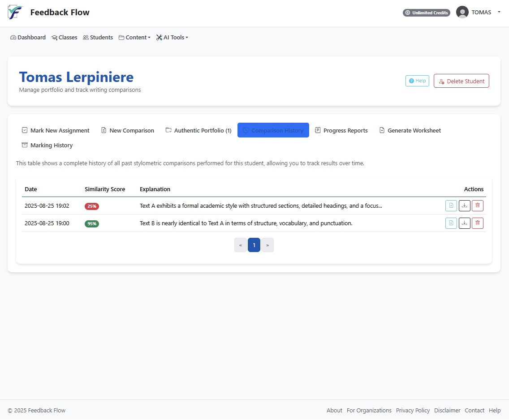This screenshot has height=420, width=509.
Task: Open the Authentic Portfolio (1) tab
Action: (x=198, y=130)
